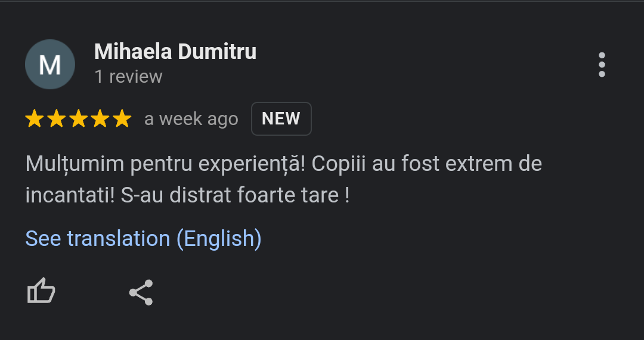Click the "NEW" badge
This screenshot has height=340, width=644.
point(281,119)
